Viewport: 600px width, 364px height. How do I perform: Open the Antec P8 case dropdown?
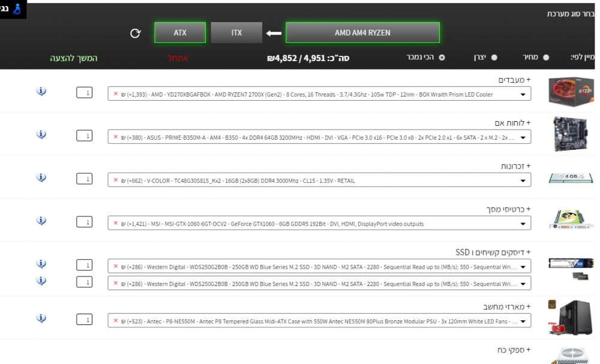[x=319, y=321]
